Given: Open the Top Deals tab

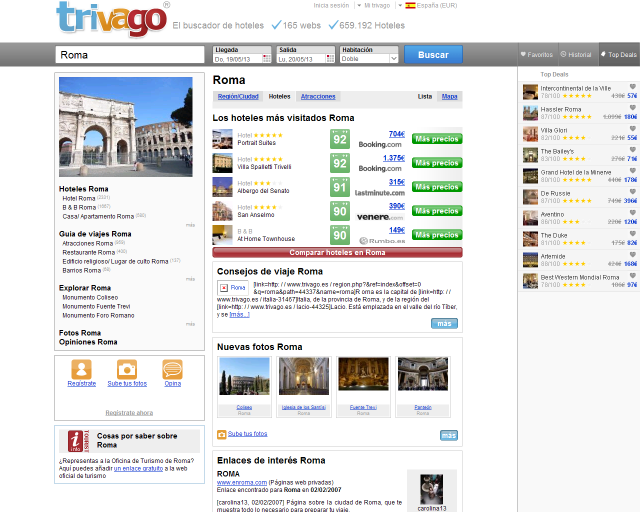Looking at the screenshot, I should tap(619, 54).
